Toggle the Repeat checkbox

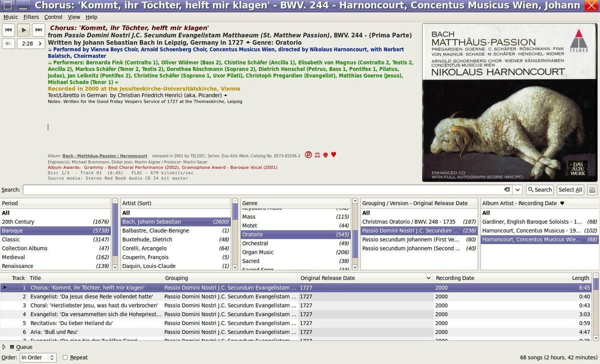pos(65,357)
